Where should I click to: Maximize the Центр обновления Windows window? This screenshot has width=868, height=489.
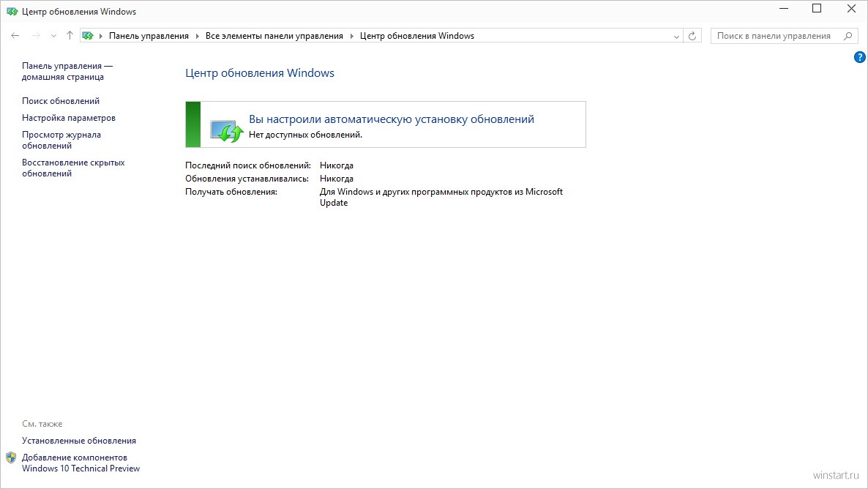pos(817,9)
